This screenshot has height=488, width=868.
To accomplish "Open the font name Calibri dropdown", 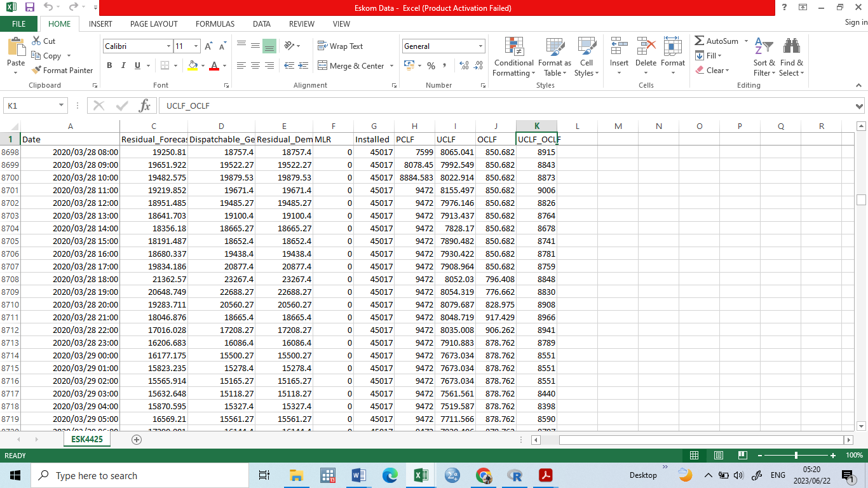I will point(168,46).
